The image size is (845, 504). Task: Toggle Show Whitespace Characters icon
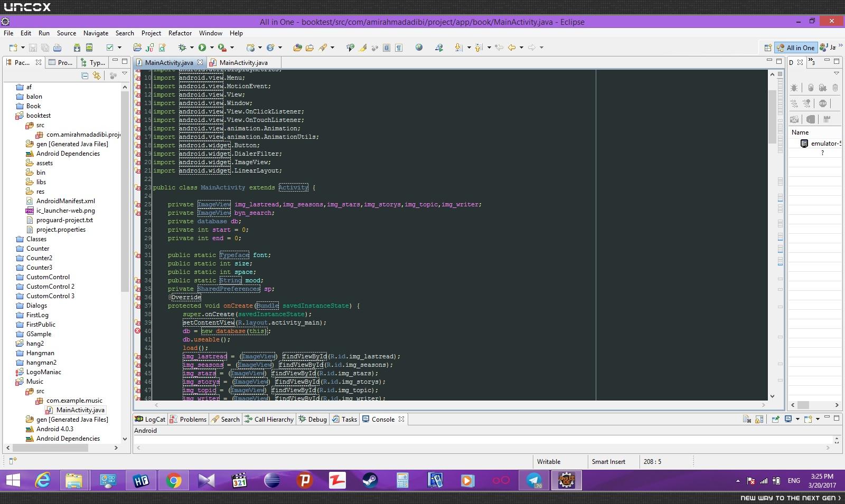[x=399, y=47]
